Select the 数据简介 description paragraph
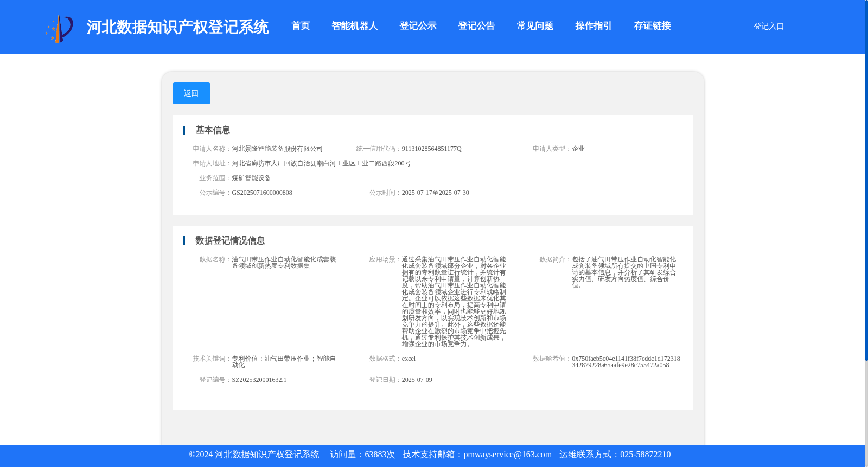 click(x=624, y=272)
